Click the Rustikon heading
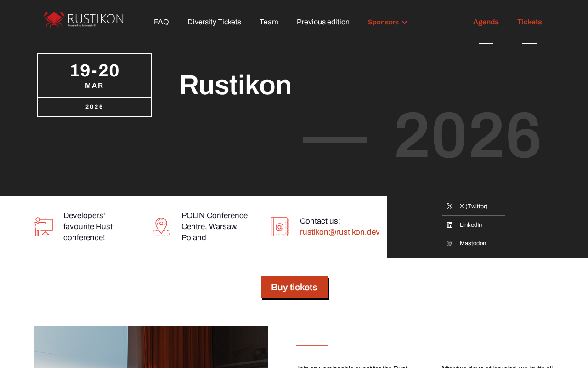Screen dimensions: 588x368 (x=235, y=85)
